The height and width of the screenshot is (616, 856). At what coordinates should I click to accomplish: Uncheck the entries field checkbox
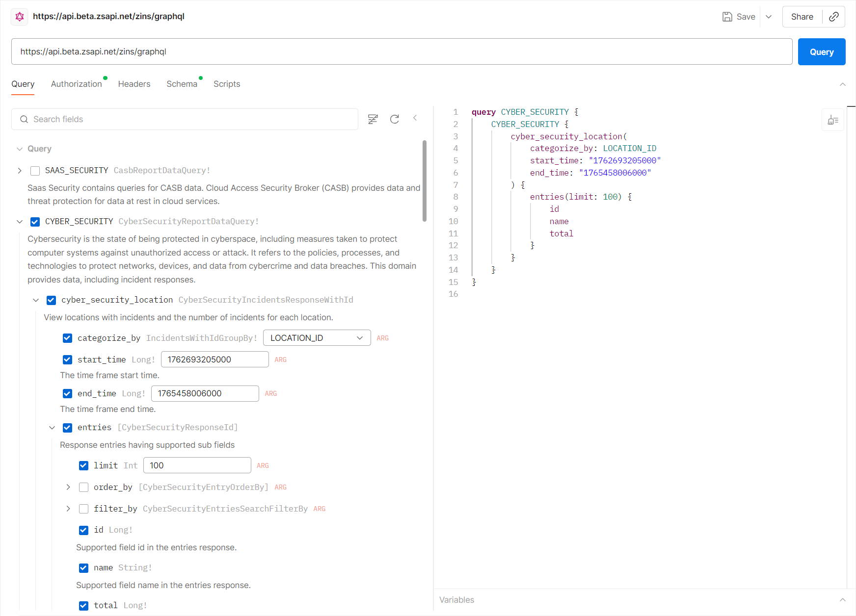coord(67,428)
